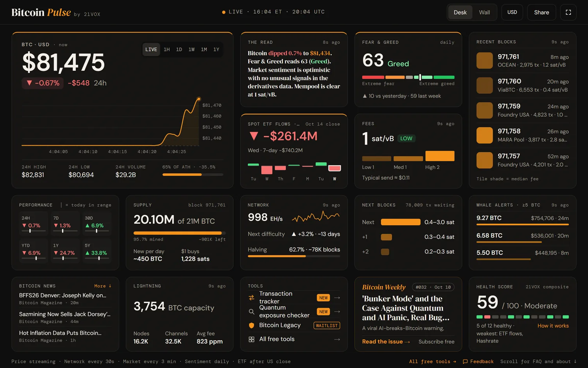Viewport: 588px width, 368px height.
Task: Click the Bitcoin Pulse logo
Action: 41,13
